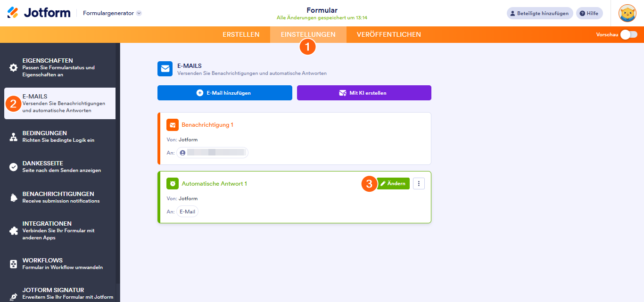
Task: Open the Benachrichtigungen bell icon
Action: (x=14, y=197)
